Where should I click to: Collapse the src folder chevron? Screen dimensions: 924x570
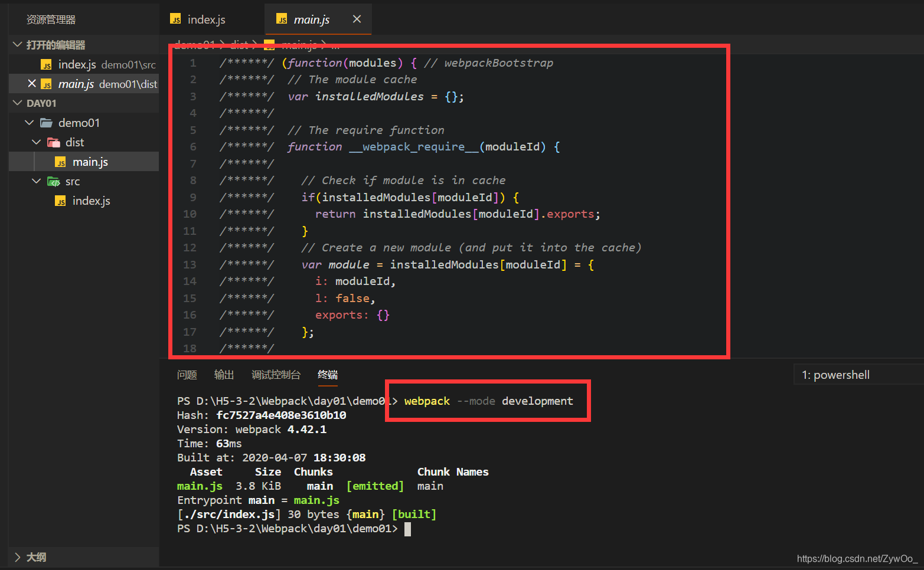[x=37, y=181]
